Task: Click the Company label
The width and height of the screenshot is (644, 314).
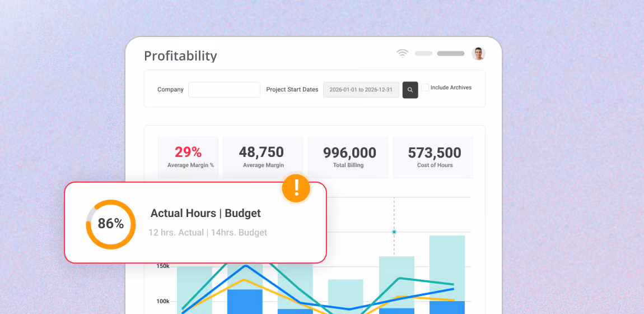Action: click(x=170, y=90)
